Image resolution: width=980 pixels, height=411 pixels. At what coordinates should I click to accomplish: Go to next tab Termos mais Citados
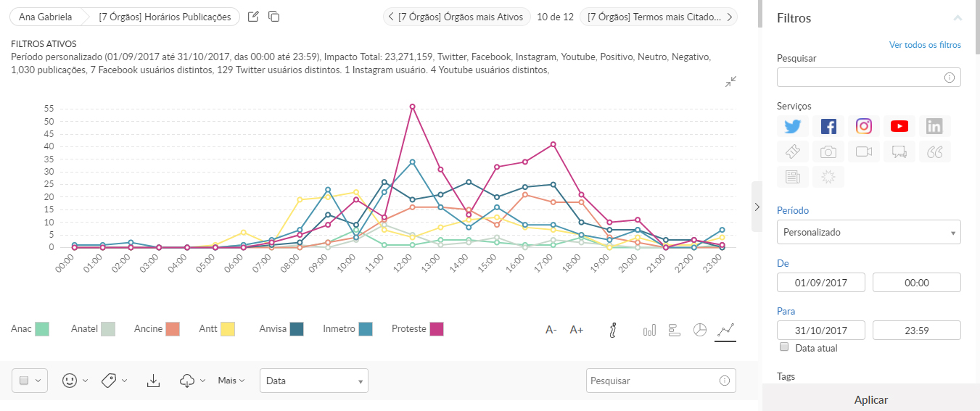pyautogui.click(x=659, y=17)
